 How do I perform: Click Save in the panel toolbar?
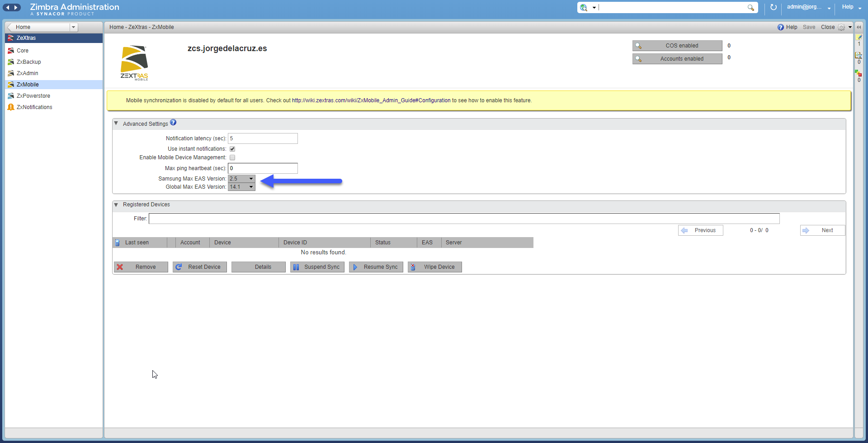(809, 27)
